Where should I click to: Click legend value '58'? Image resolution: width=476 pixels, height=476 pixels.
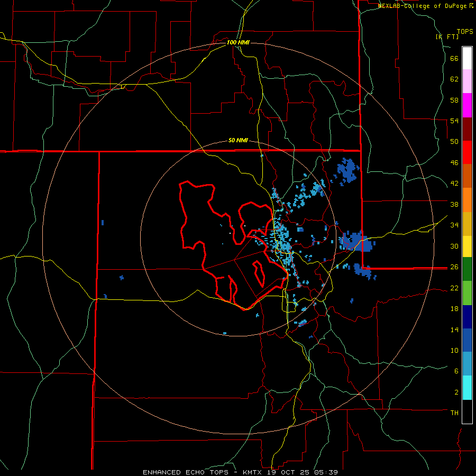click(454, 100)
